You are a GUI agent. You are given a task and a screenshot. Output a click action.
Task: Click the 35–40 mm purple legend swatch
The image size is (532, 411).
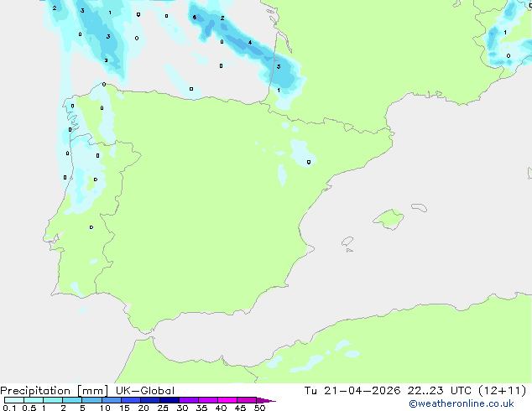(x=207, y=400)
